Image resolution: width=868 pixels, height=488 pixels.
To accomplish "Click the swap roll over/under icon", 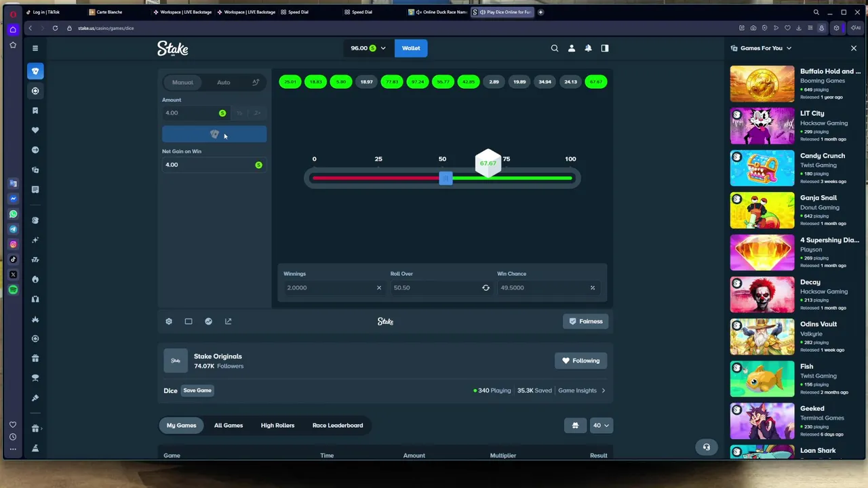I will click(x=486, y=287).
